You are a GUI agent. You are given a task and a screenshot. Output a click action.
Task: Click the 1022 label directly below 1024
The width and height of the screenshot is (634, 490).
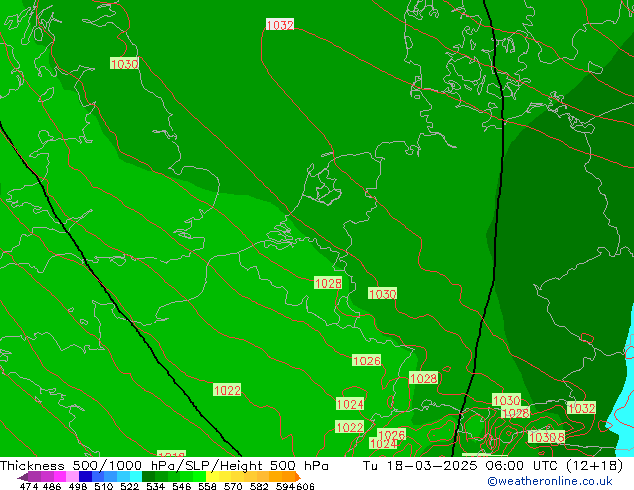click(350, 427)
